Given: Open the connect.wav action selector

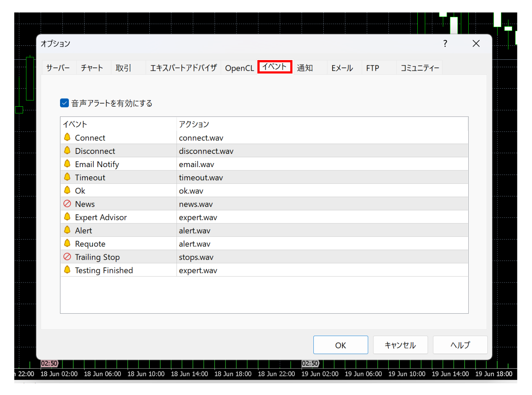Looking at the screenshot, I should click(x=201, y=138).
